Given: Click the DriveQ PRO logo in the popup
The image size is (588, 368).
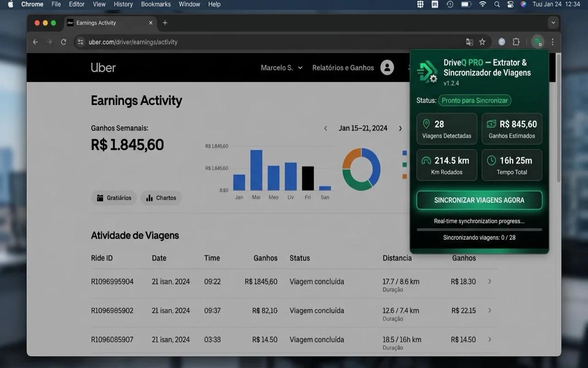Looking at the screenshot, I should click(x=427, y=72).
